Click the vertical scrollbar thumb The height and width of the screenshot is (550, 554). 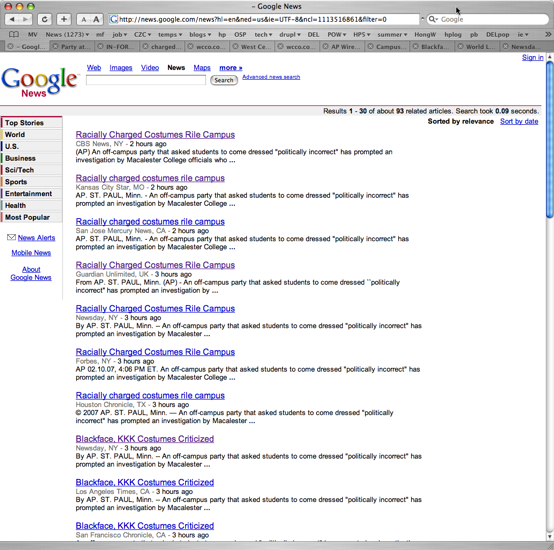(549, 140)
